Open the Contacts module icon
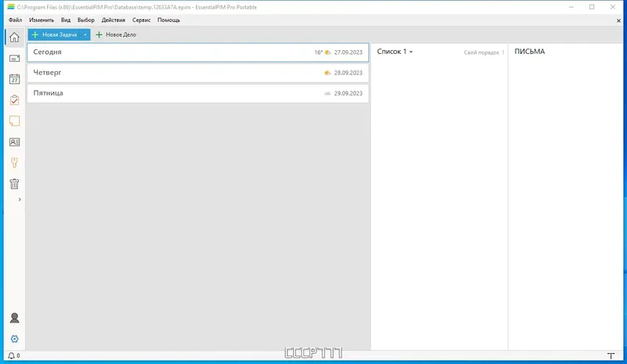This screenshot has height=364, width=627. coord(14,142)
